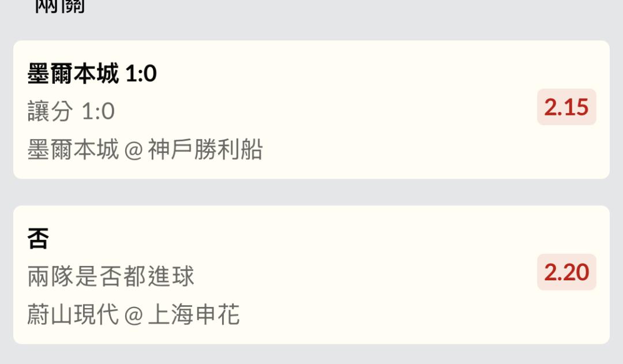This screenshot has height=364, width=623.
Task: Click the 2.20 odds badge
Action: 566,272
